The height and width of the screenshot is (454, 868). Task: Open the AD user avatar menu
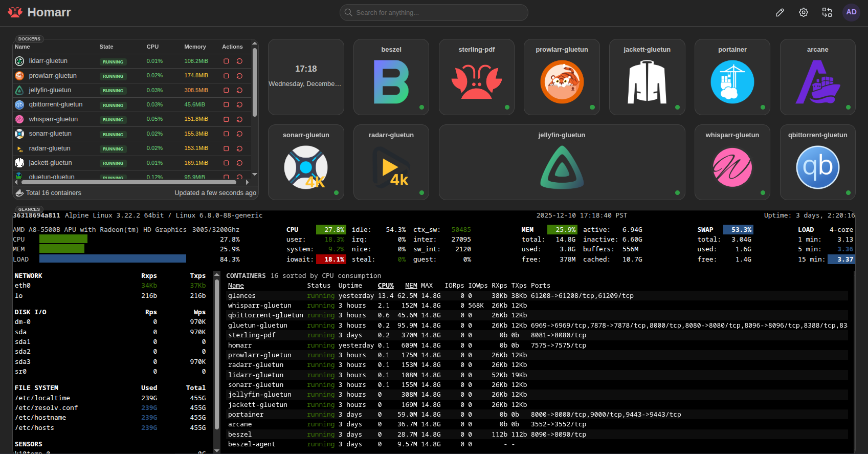tap(851, 12)
